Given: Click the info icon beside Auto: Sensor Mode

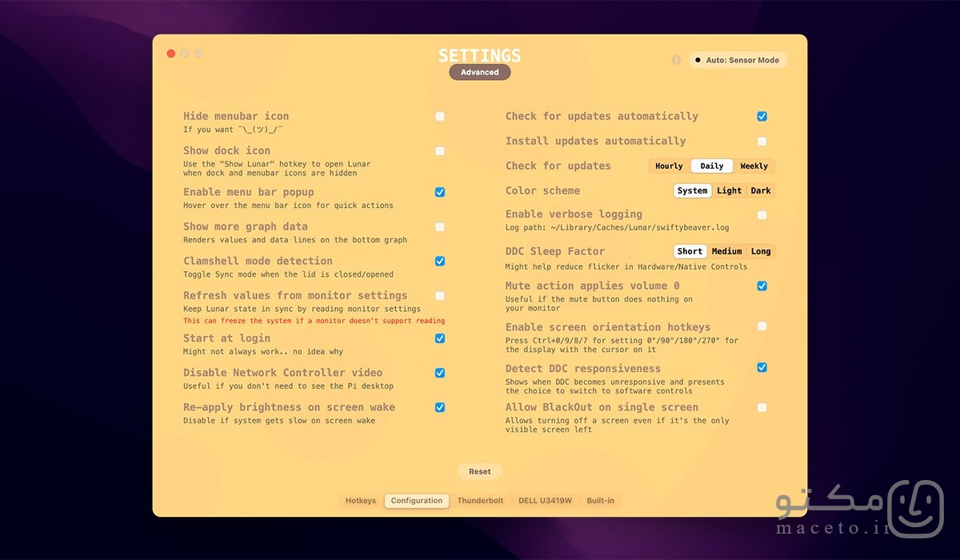Looking at the screenshot, I should click(x=676, y=60).
